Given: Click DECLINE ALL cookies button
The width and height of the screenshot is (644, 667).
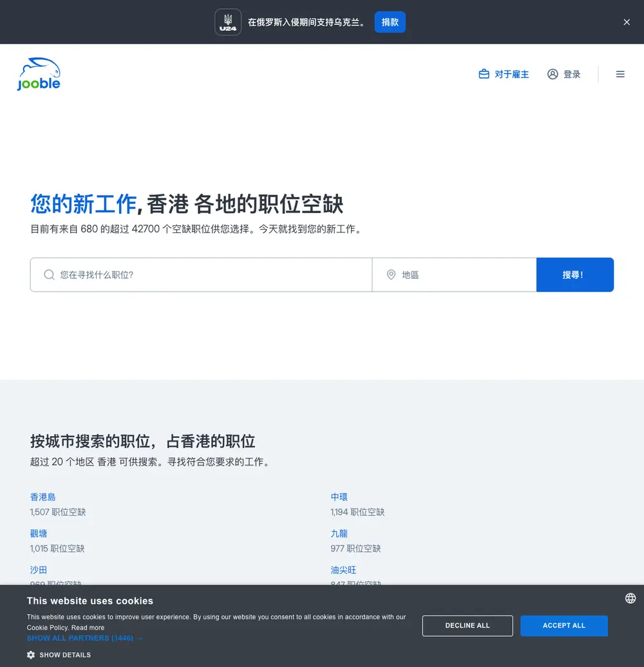Looking at the screenshot, I should pyautogui.click(x=468, y=626).
